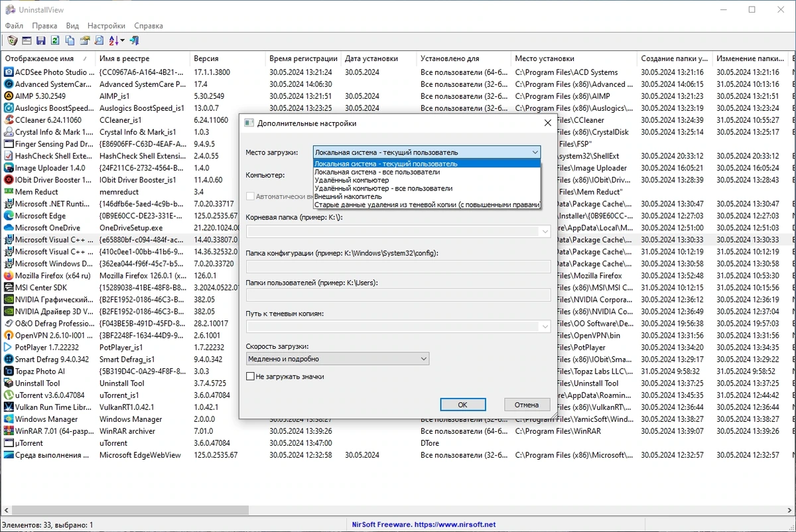Select the Microsoft Edge row icon
This screenshot has width=796, height=532.
click(x=9, y=216)
